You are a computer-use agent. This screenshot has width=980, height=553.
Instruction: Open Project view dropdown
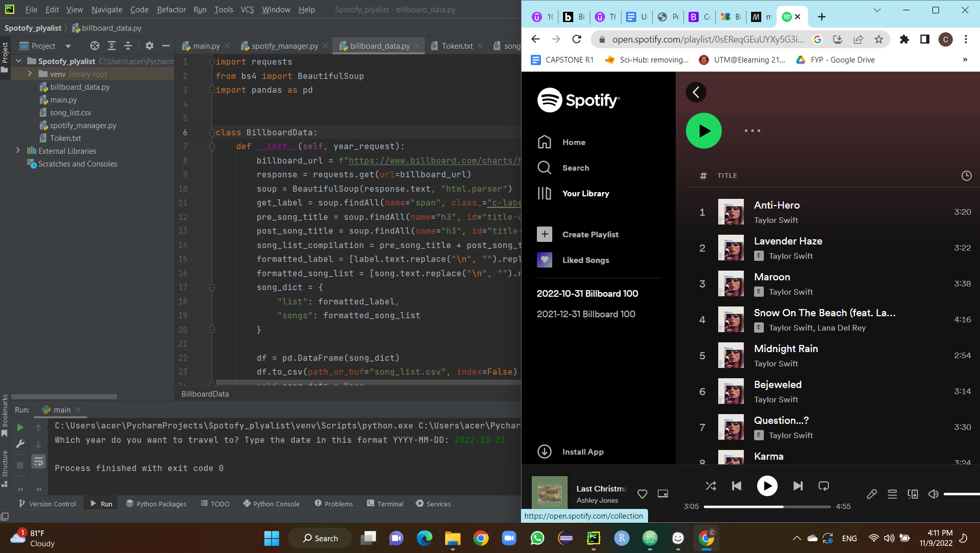tap(68, 46)
